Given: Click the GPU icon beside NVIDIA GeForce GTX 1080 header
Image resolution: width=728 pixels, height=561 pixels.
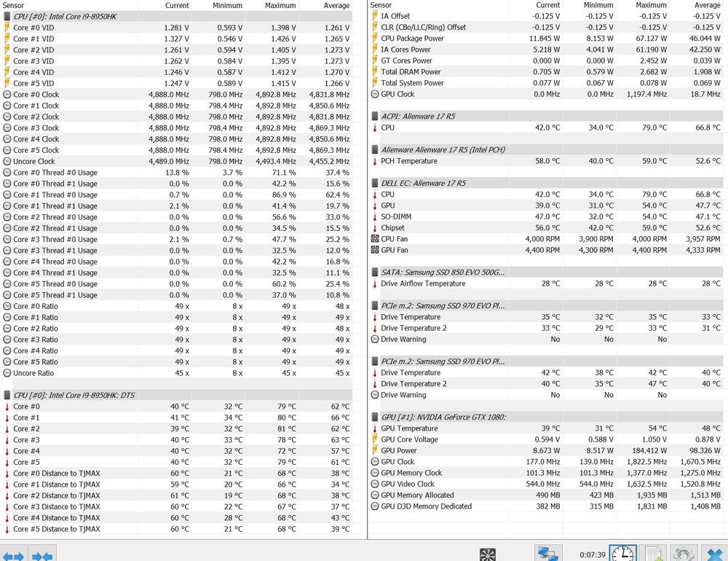Looking at the screenshot, I should click(x=374, y=417).
